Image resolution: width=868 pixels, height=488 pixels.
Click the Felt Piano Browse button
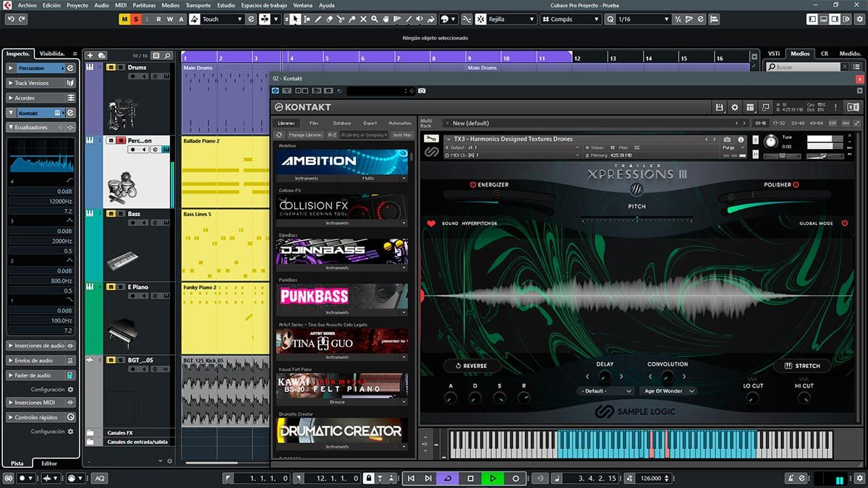337,402
